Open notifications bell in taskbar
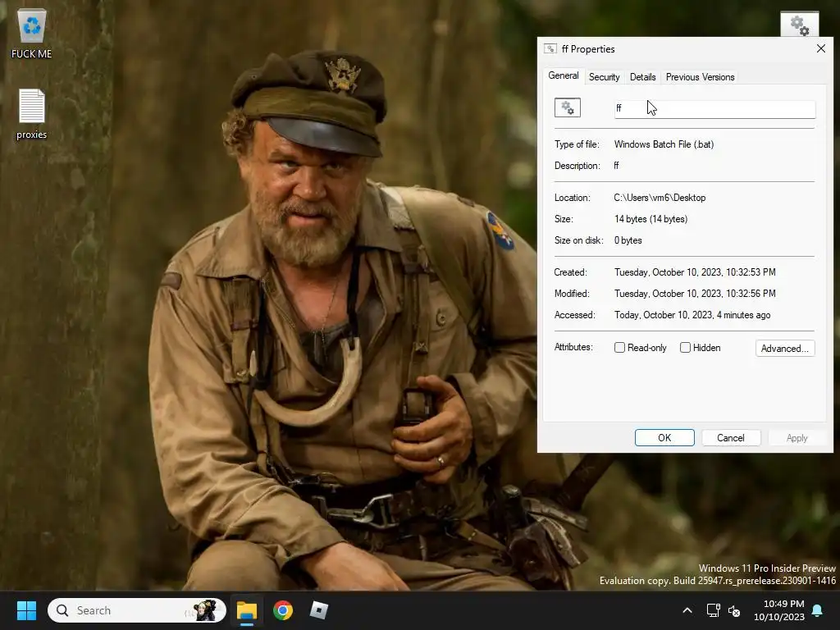This screenshot has height=630, width=840. click(818, 610)
